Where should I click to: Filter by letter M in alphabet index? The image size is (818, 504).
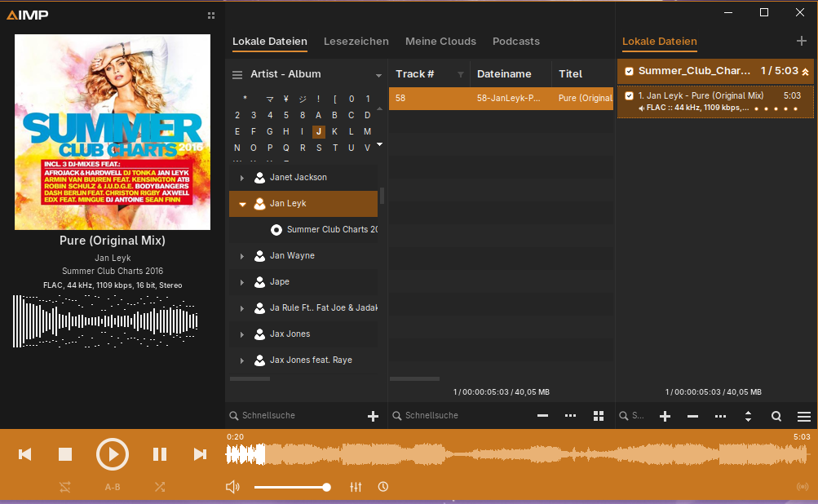click(367, 131)
